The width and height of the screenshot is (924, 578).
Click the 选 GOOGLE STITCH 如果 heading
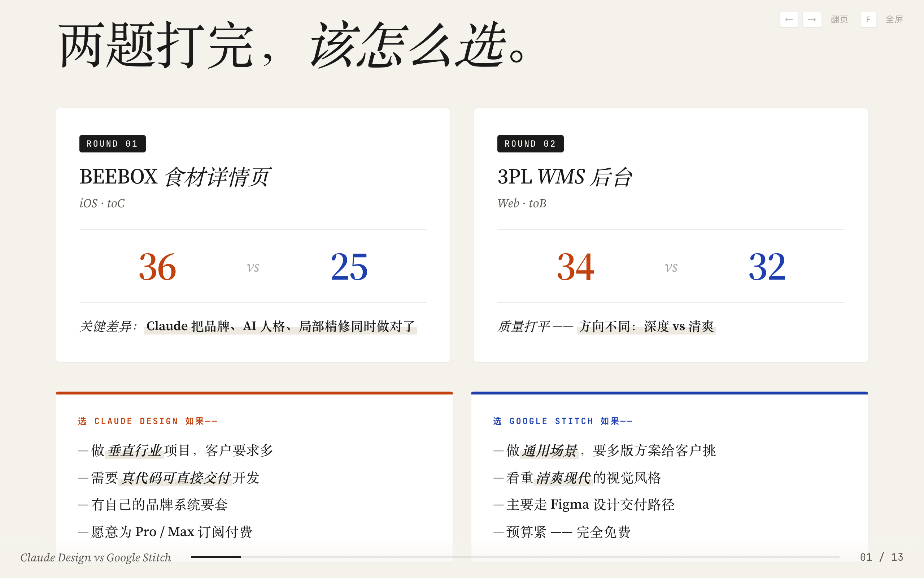[563, 421]
